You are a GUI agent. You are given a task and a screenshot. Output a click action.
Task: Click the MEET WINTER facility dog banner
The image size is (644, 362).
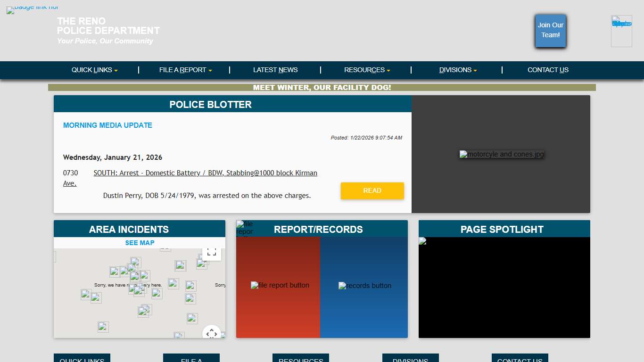(322, 87)
